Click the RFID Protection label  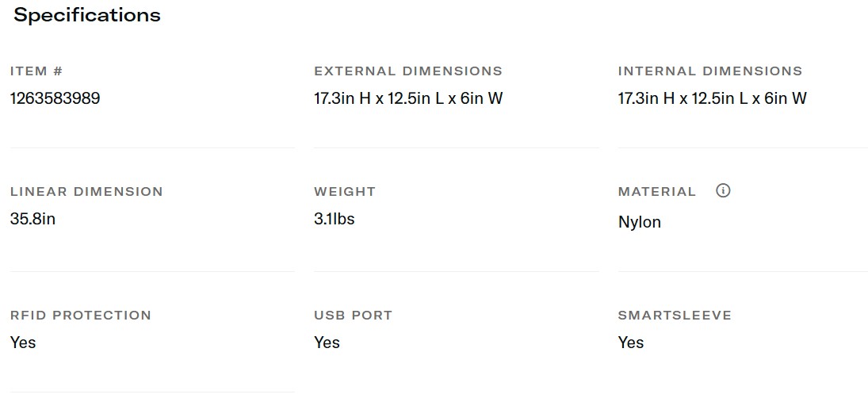point(81,316)
